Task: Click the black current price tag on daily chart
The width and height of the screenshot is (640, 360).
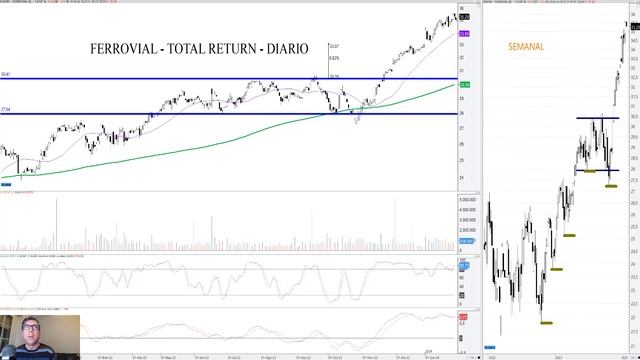Action: coord(464,17)
